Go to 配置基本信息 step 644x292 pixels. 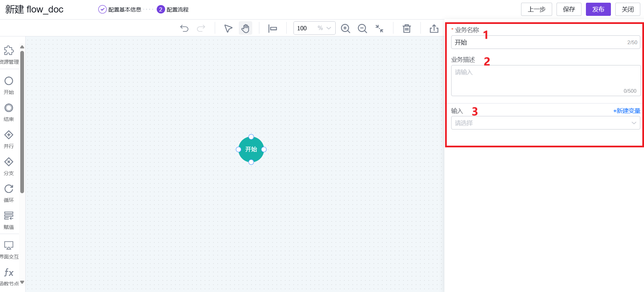(120, 9)
